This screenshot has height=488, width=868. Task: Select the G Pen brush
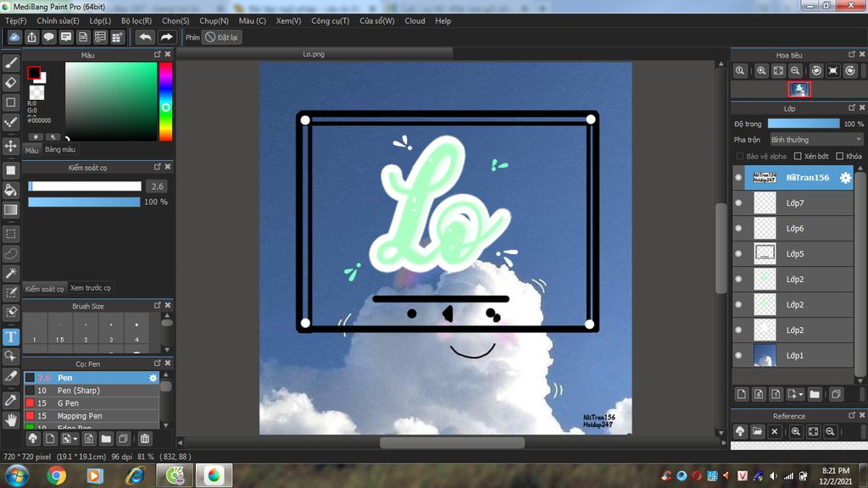click(x=92, y=403)
